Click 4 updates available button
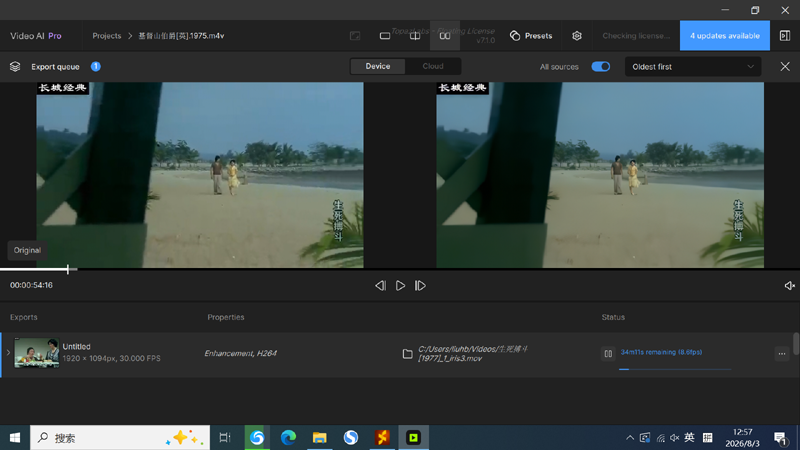This screenshot has width=800, height=450. [724, 36]
